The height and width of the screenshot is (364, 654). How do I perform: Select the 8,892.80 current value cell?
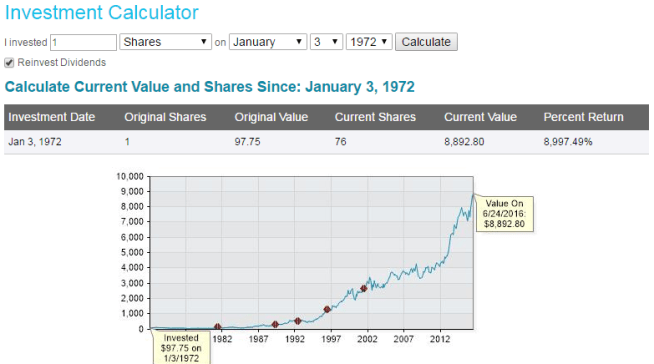(x=464, y=142)
